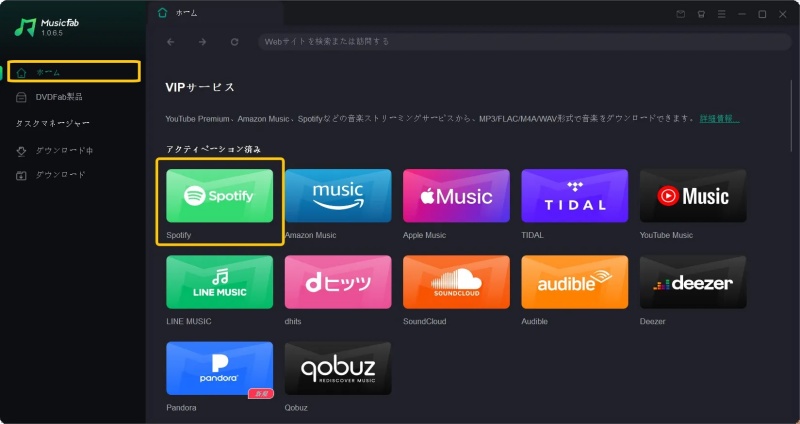Go back with the left arrow

pyautogui.click(x=170, y=42)
